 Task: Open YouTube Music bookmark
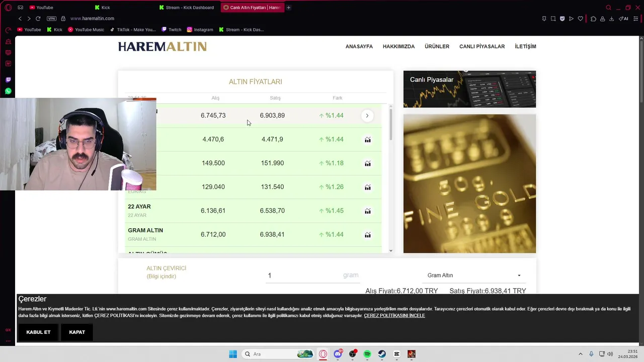[x=86, y=30]
